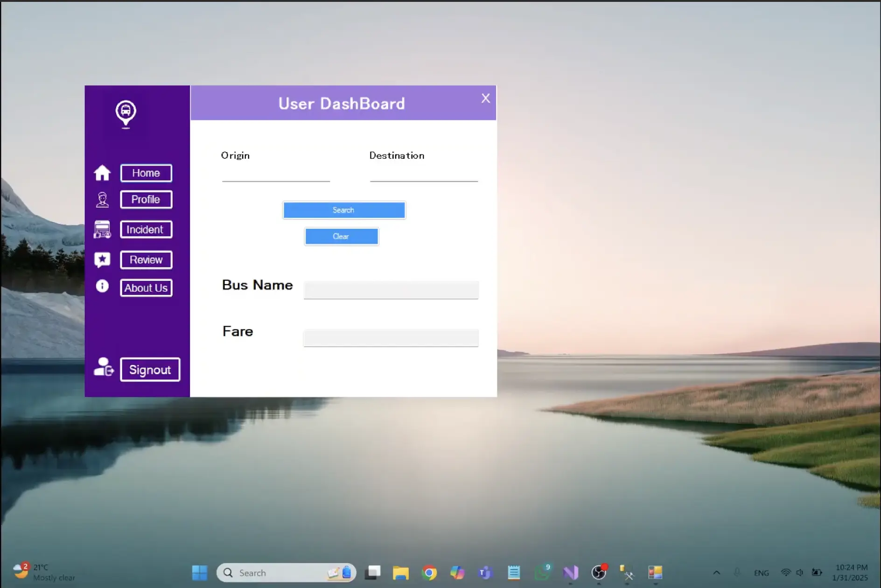This screenshot has height=588, width=881.
Task: Show hidden icons in system tray
Action: pos(716,573)
